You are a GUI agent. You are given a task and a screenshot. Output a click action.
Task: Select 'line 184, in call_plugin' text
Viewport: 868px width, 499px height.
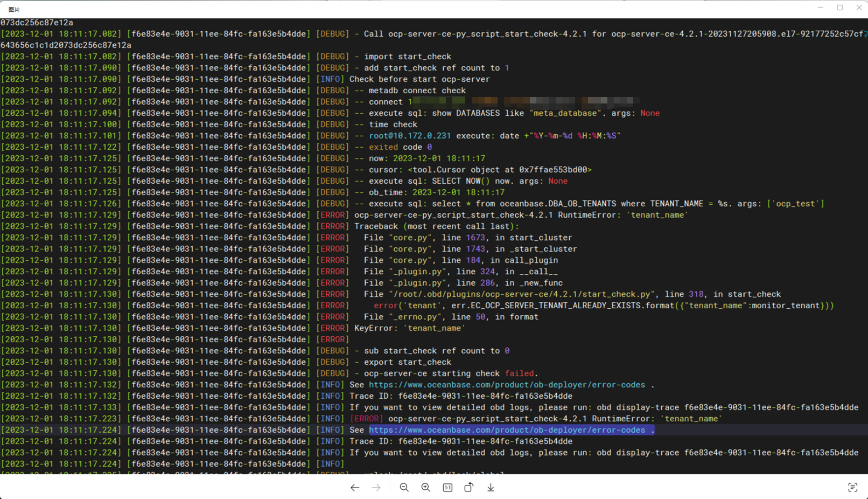click(x=500, y=260)
